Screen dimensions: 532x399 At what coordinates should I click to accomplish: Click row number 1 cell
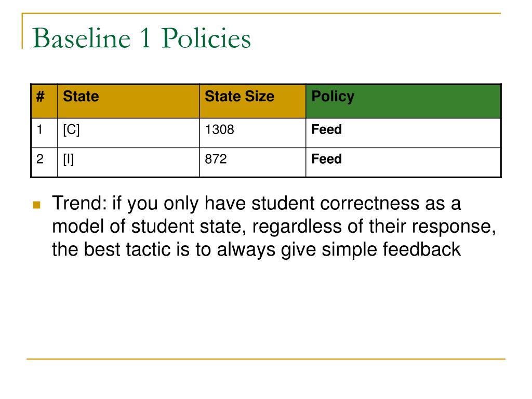pos(44,132)
